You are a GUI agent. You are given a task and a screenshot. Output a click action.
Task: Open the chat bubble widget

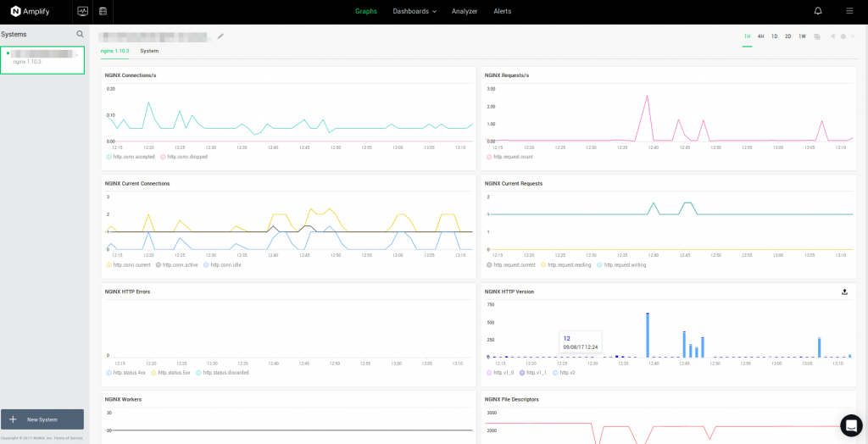point(850,425)
